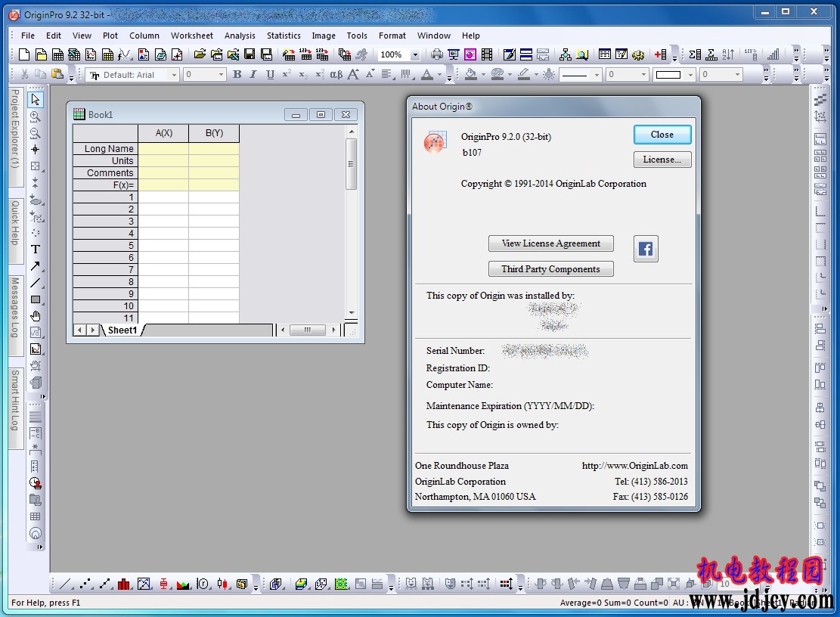Click the Third Party Components button
This screenshot has width=840, height=617.
(550, 269)
